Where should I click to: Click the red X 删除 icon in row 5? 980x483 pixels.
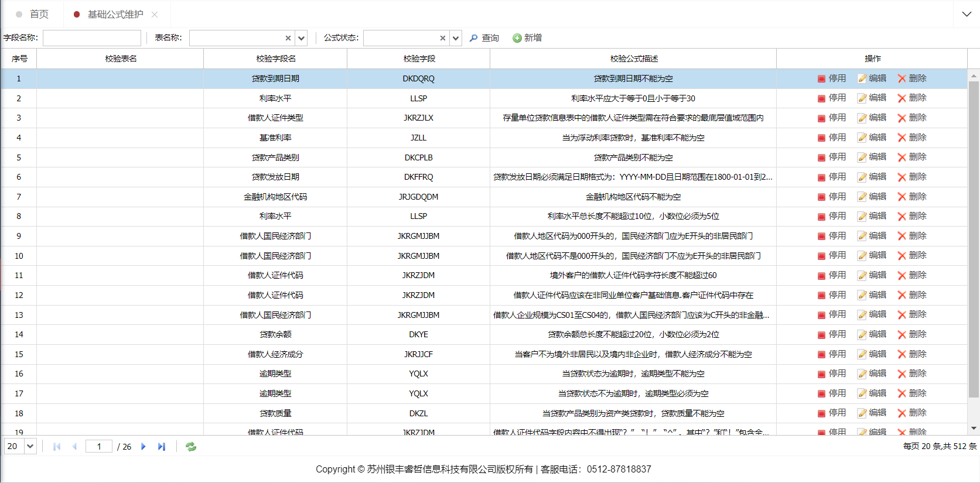(x=902, y=157)
